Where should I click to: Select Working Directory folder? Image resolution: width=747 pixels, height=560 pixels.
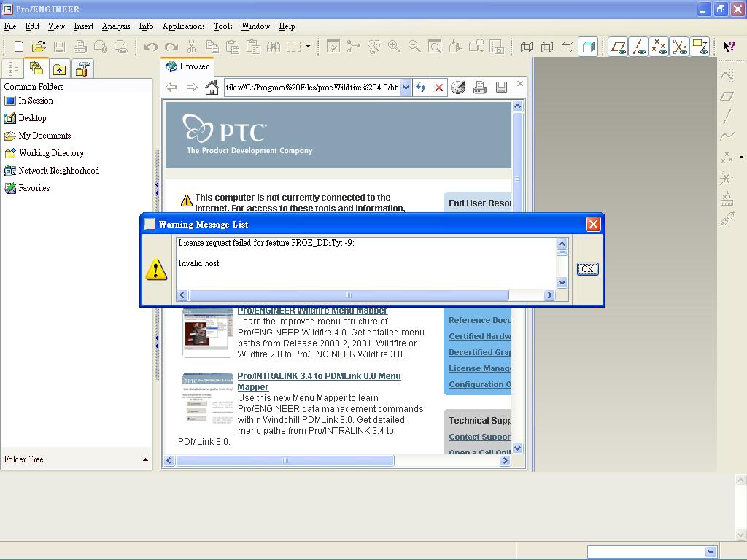[44, 153]
